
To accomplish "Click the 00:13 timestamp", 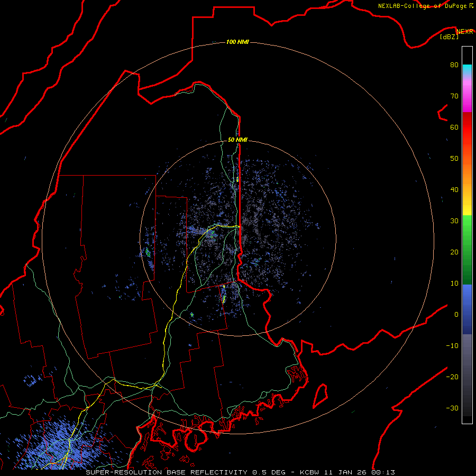I will (x=383, y=472).
